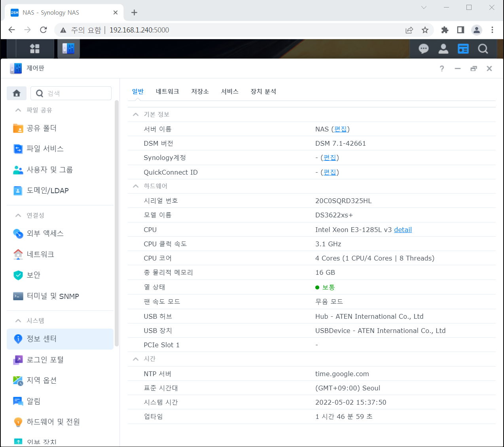Bookmark this page with the star icon
Screen dimensions: 504x447
425,30
